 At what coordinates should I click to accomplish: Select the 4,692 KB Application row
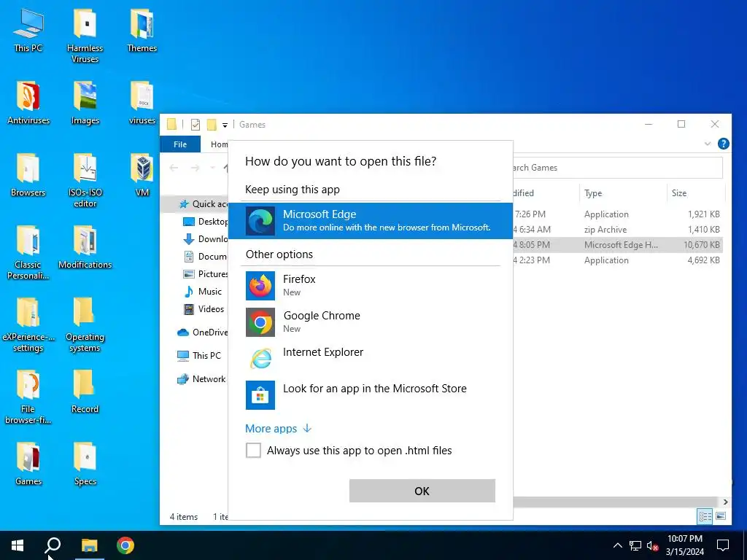coord(617,260)
